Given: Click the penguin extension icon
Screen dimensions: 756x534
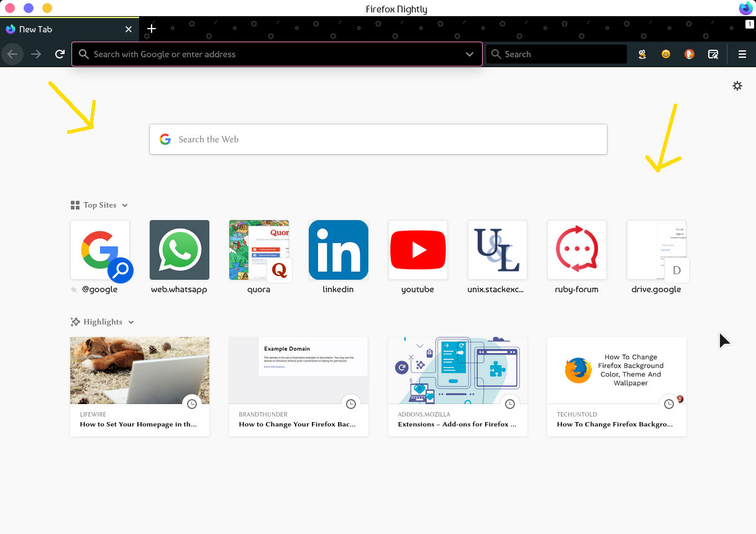Looking at the screenshot, I should point(642,54).
